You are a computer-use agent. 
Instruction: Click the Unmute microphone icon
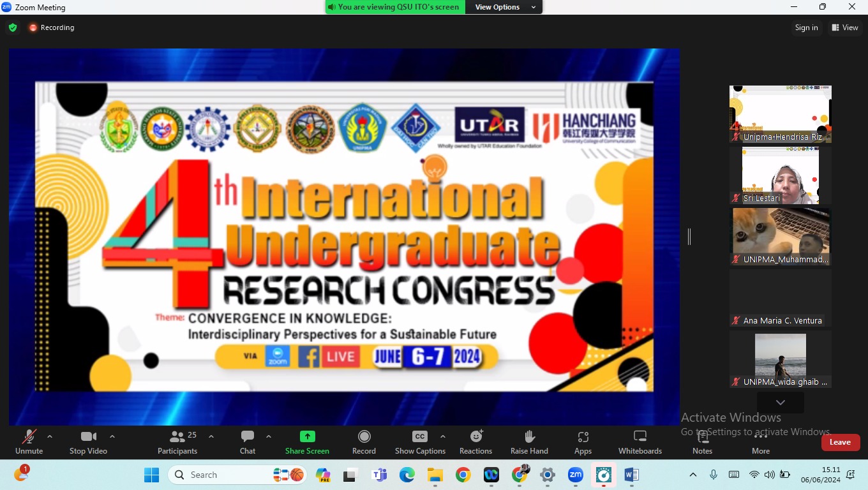point(29,437)
